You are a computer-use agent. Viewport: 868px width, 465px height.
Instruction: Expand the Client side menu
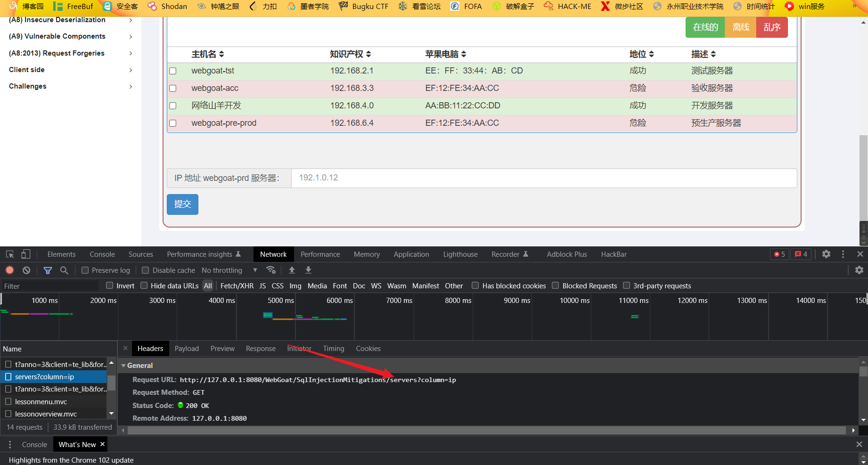click(x=71, y=70)
